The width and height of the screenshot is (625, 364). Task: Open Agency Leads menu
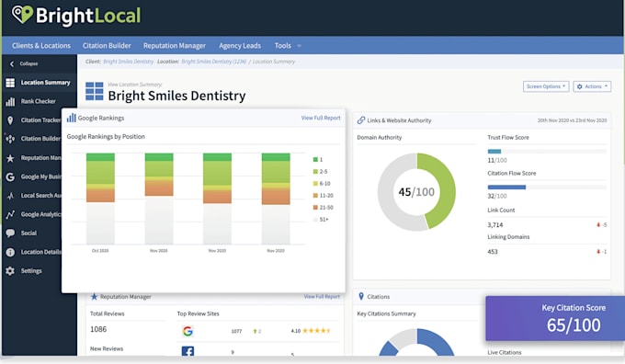[240, 45]
